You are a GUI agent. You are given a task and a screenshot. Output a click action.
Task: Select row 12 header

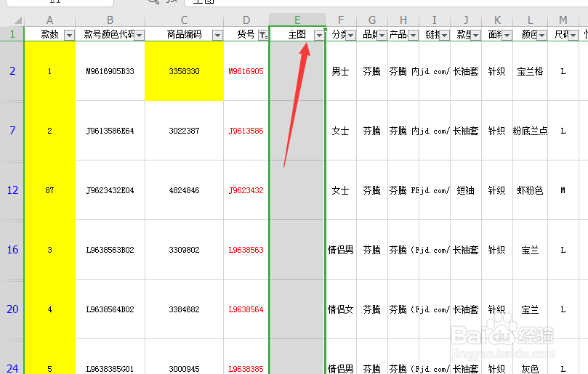[x=12, y=190]
